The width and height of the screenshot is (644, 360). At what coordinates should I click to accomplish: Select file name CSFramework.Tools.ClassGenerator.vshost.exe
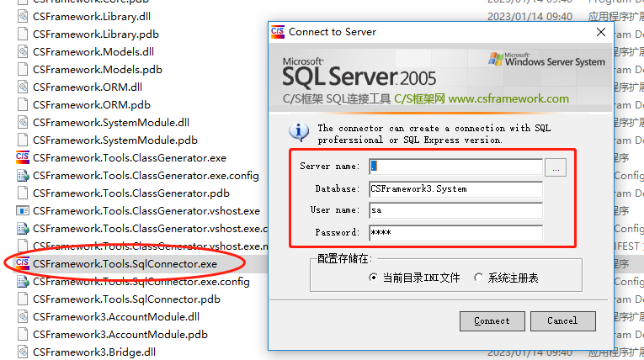(146, 210)
